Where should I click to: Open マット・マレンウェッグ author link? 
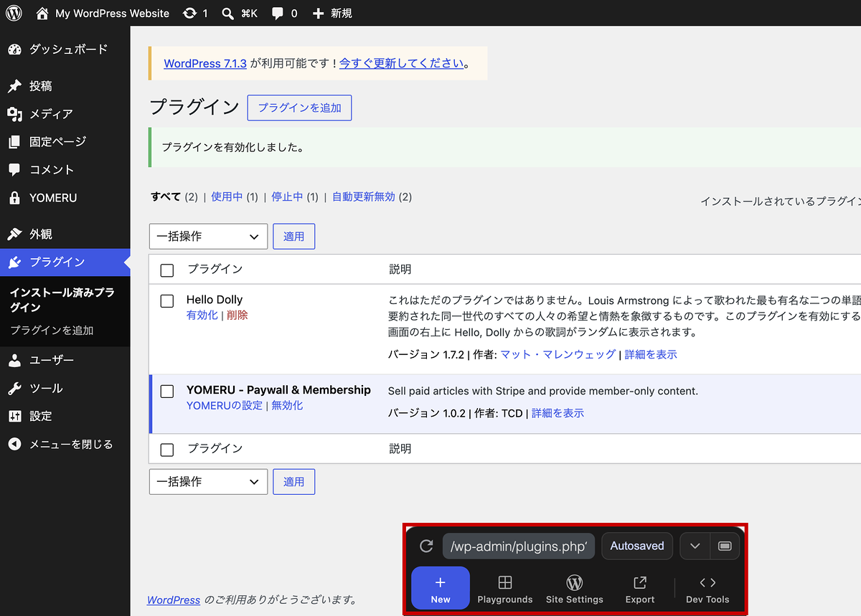tap(557, 354)
